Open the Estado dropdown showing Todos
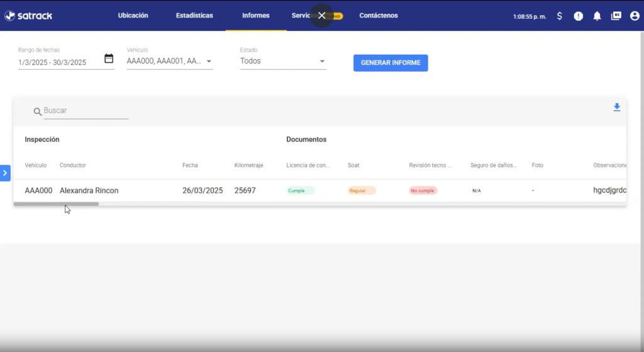Image resolution: width=644 pixels, height=352 pixels. pyautogui.click(x=283, y=61)
